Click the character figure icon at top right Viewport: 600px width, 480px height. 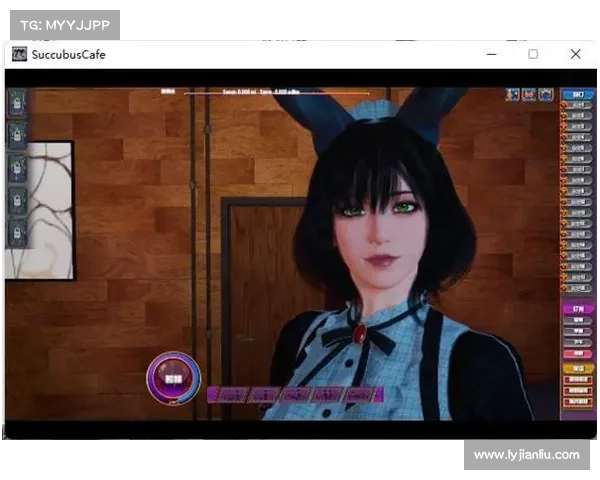(512, 95)
